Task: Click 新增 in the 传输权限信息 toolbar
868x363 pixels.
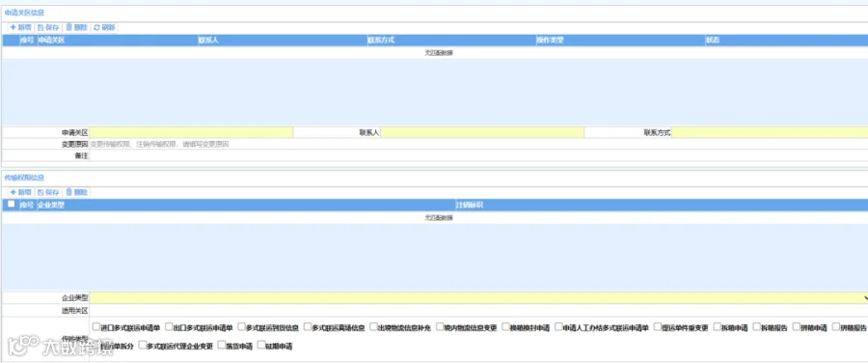Action: coord(21,192)
